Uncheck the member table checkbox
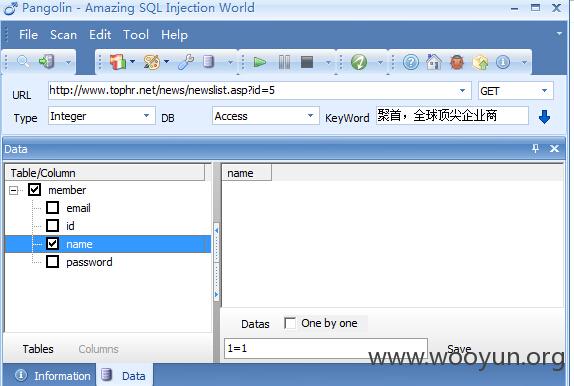This screenshot has width=574, height=386. [x=34, y=190]
